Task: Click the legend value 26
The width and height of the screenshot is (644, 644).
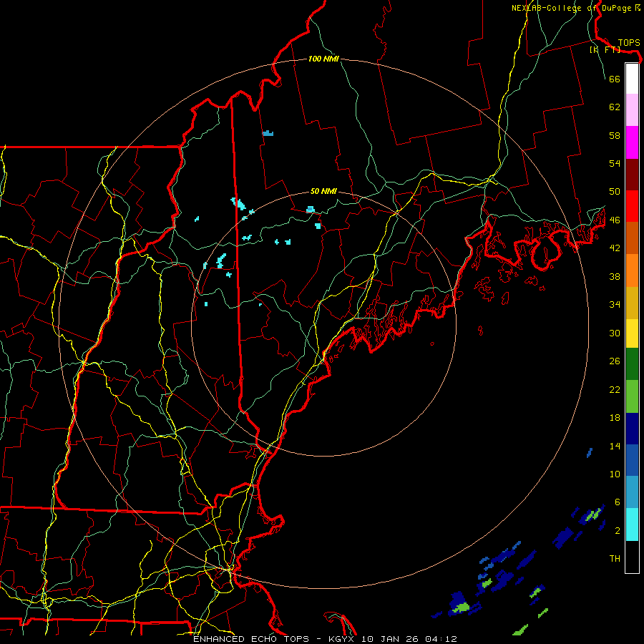Action: pyautogui.click(x=615, y=361)
